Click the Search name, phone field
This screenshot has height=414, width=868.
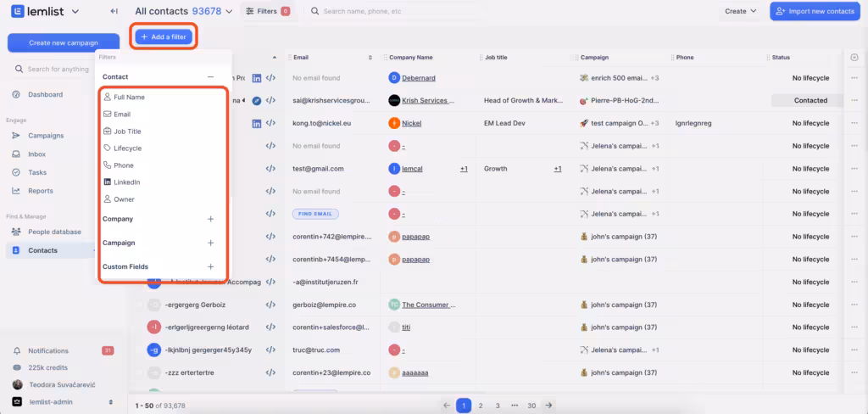[x=362, y=11]
